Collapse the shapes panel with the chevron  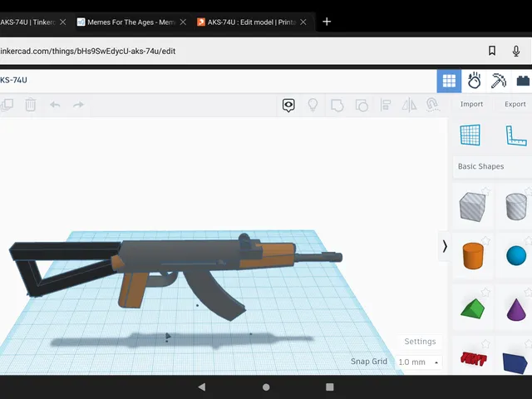click(x=445, y=246)
